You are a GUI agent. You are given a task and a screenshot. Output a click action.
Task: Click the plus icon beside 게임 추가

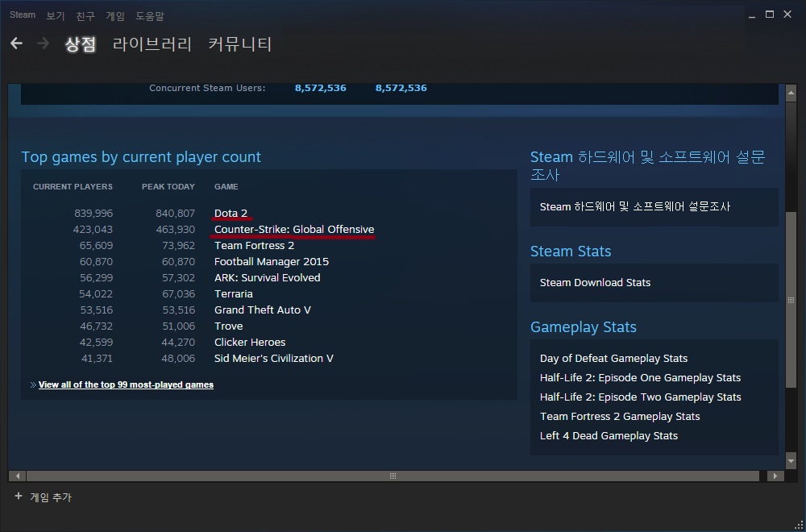pyautogui.click(x=18, y=497)
